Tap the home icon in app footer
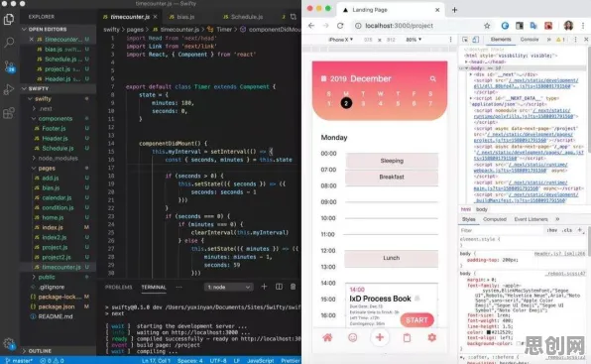Viewport: 591px width, 364px height. (327, 337)
